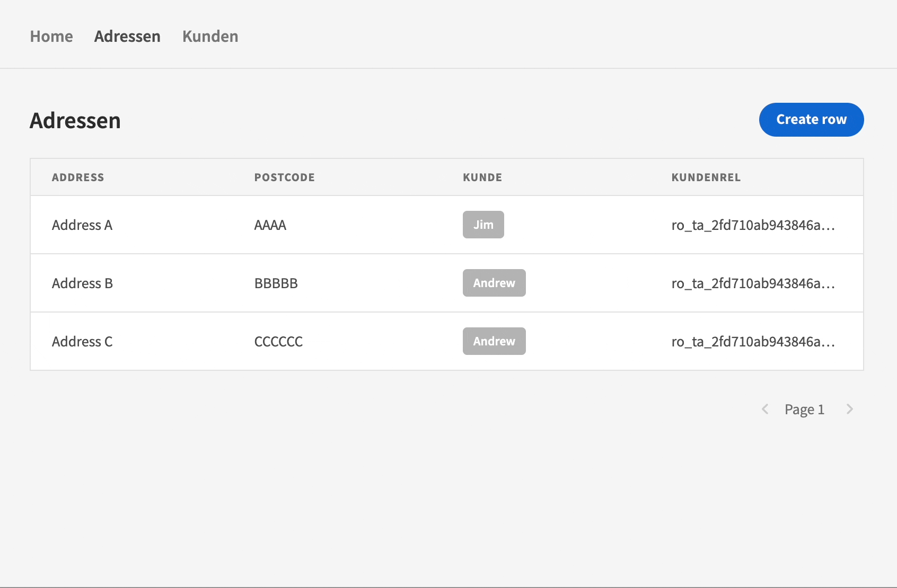Click the KUNDE column header

click(x=481, y=177)
